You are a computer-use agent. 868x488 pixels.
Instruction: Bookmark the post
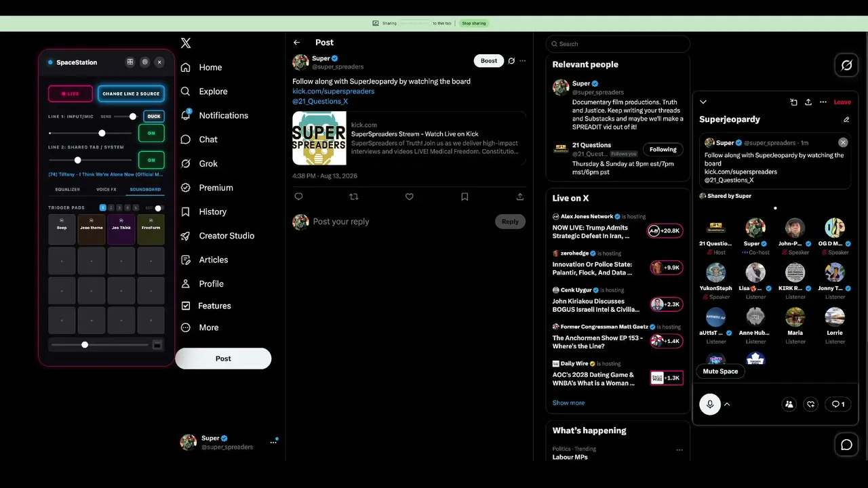pos(465,197)
